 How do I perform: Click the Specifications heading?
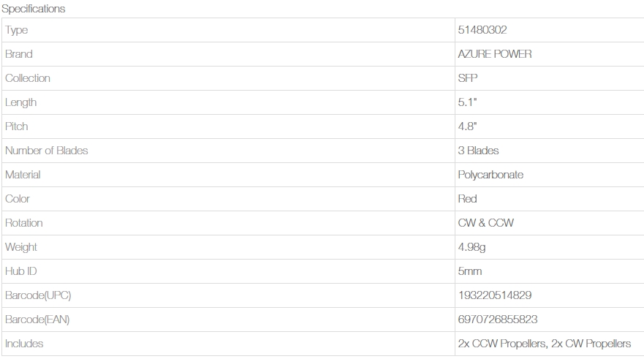point(34,9)
